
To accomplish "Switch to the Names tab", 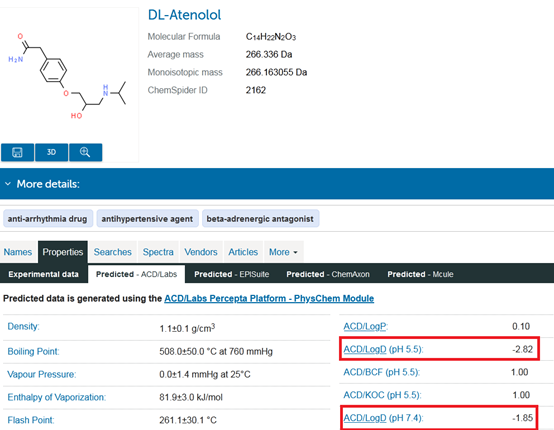I will click(18, 252).
